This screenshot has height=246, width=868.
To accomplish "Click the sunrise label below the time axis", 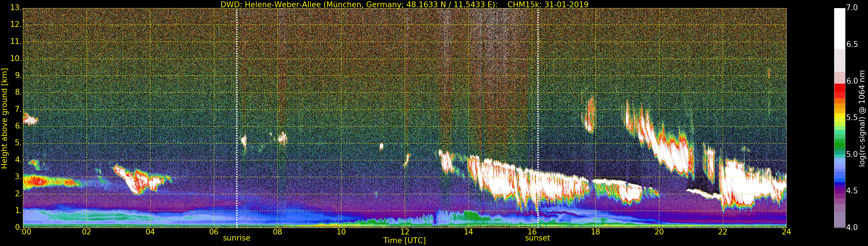I will [237, 238].
